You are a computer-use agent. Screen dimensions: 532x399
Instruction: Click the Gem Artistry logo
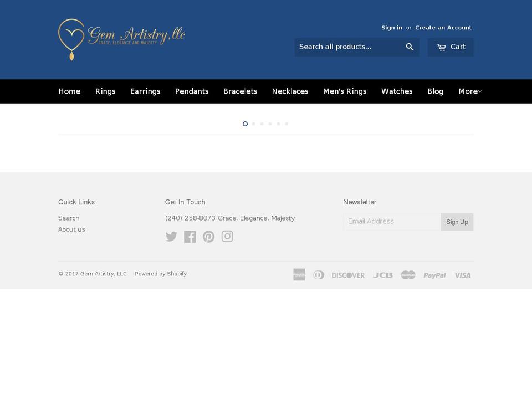click(x=122, y=39)
